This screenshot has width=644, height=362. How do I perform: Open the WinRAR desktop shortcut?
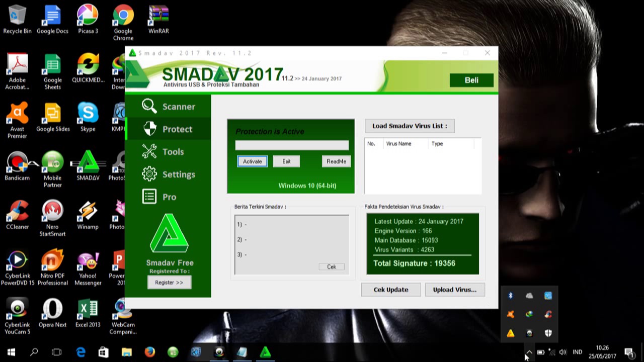pos(158,20)
